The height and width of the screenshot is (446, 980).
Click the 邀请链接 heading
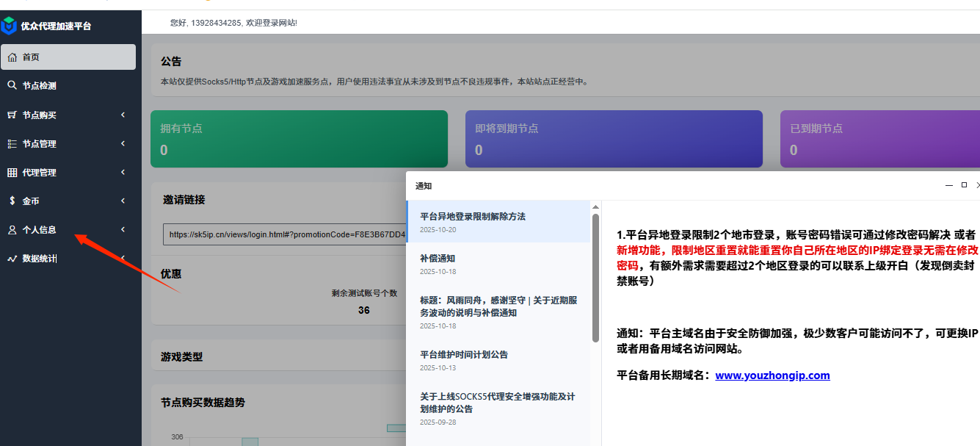184,200
